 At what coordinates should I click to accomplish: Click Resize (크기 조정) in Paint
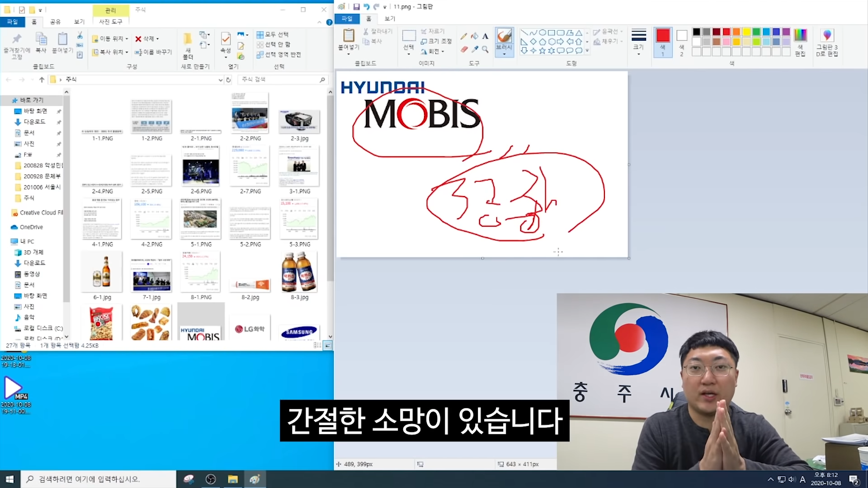click(436, 41)
